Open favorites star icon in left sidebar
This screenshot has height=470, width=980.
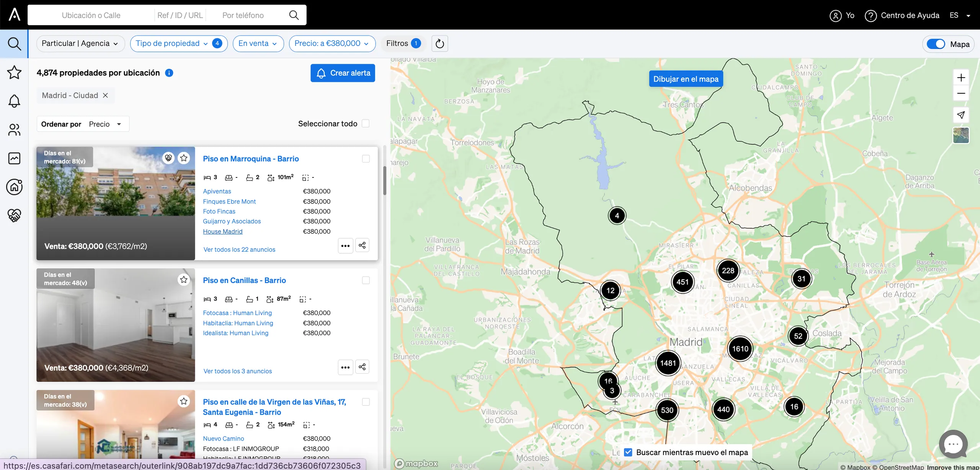coord(14,72)
